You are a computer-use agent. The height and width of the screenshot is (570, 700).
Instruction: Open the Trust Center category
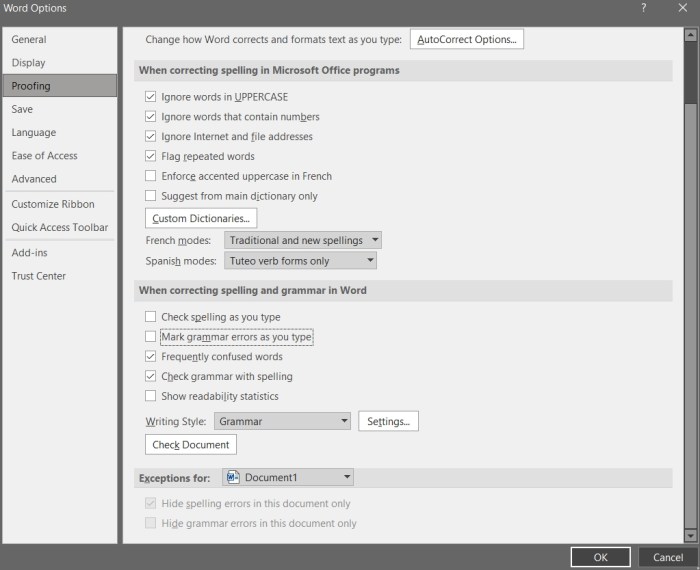pos(59,276)
